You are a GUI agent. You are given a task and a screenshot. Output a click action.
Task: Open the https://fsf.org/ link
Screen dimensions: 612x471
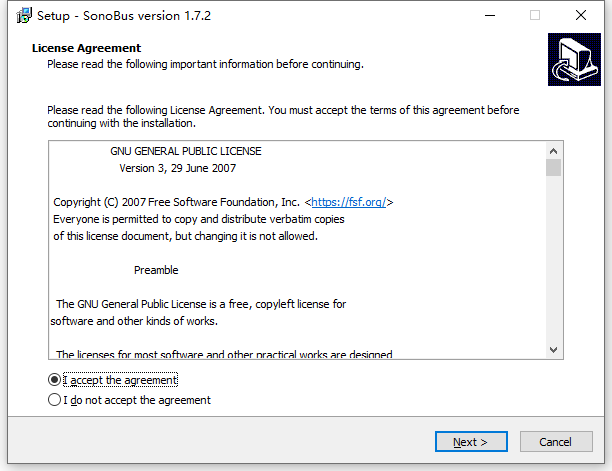pos(350,202)
